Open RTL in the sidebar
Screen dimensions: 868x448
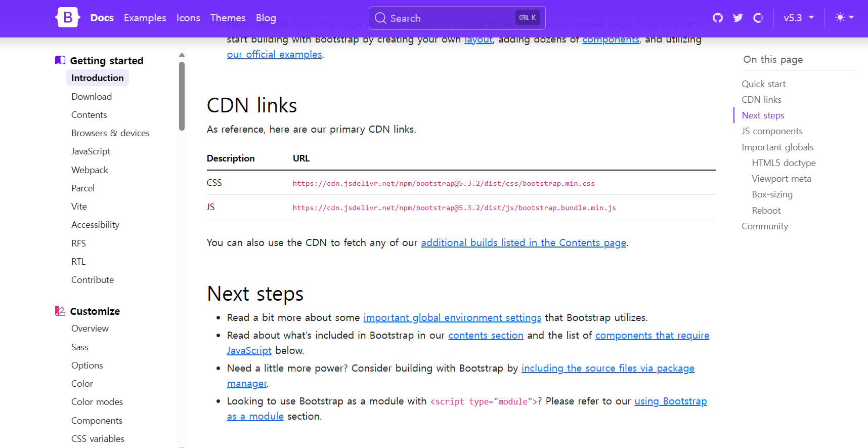click(x=78, y=262)
